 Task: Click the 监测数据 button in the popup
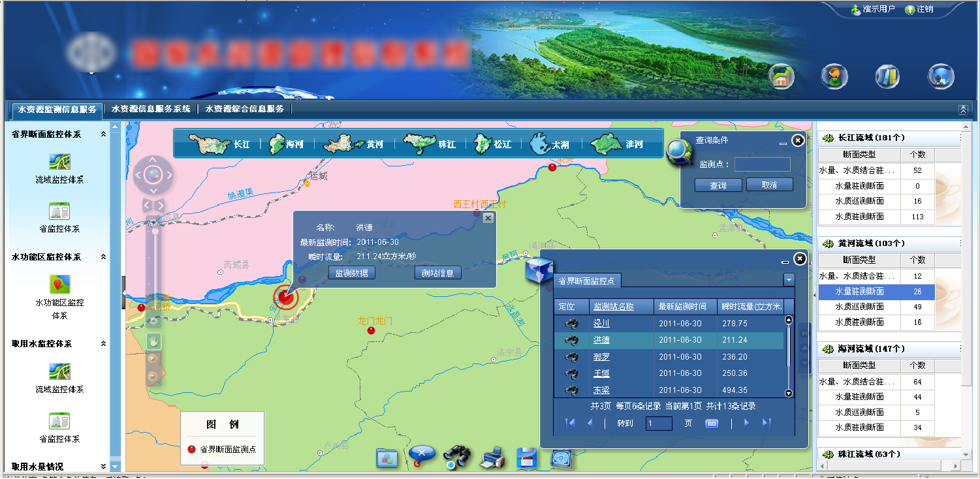[x=351, y=273]
